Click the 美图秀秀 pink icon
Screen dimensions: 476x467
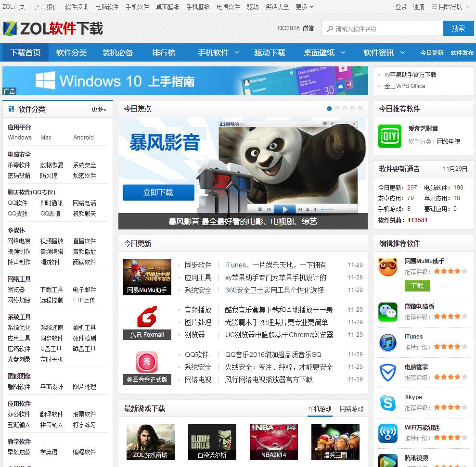[147, 362]
